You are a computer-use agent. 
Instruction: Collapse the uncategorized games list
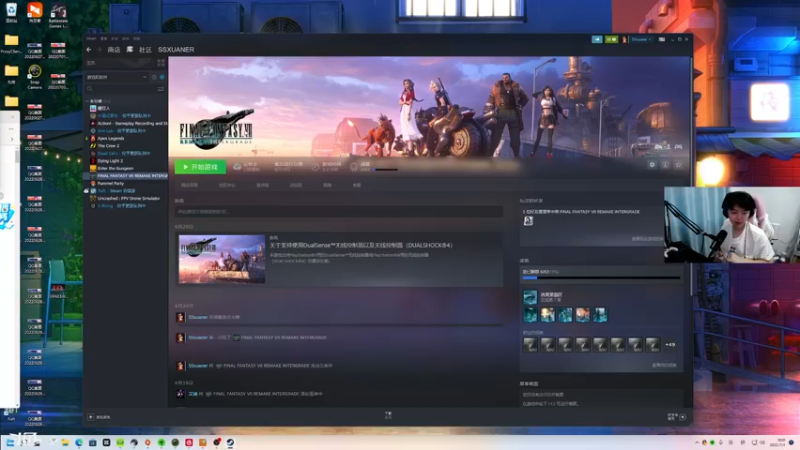87,101
